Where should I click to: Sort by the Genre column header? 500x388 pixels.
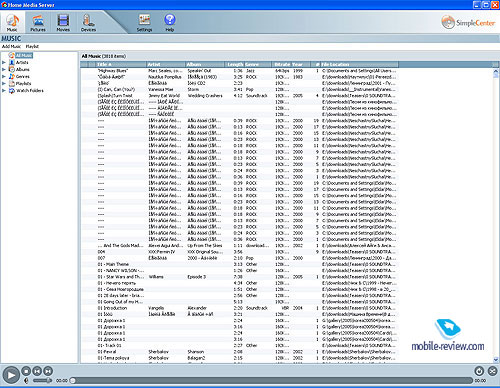point(259,64)
